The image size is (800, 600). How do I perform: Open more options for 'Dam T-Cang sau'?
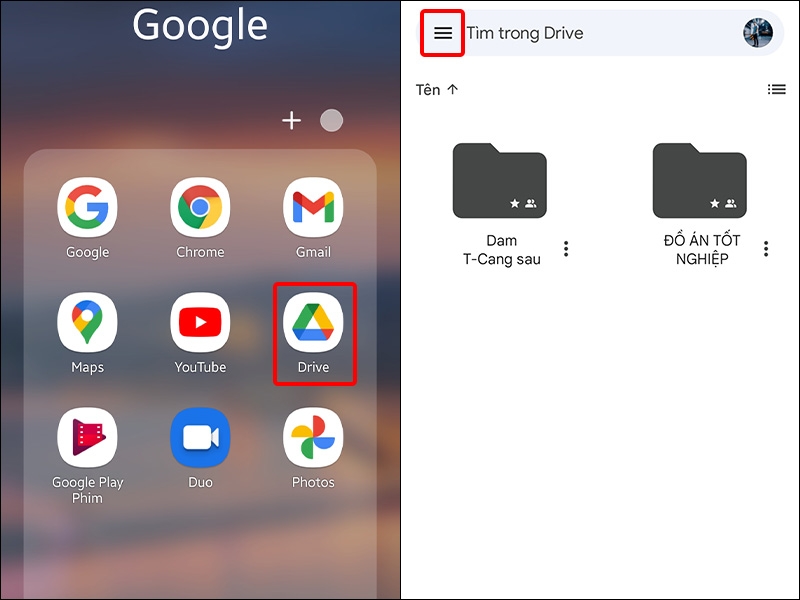click(x=566, y=249)
